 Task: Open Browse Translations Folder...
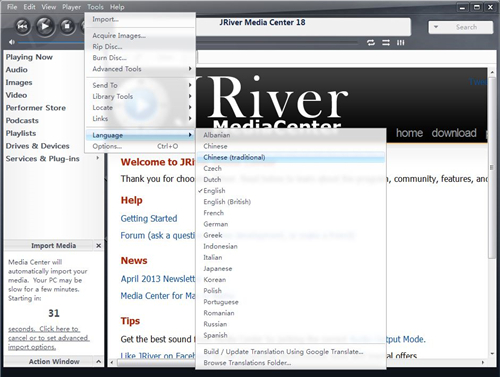click(291, 363)
